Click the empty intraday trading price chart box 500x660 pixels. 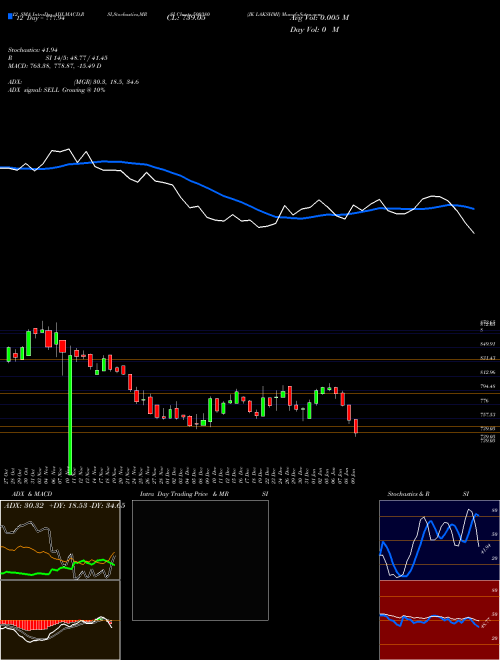[x=200, y=560]
